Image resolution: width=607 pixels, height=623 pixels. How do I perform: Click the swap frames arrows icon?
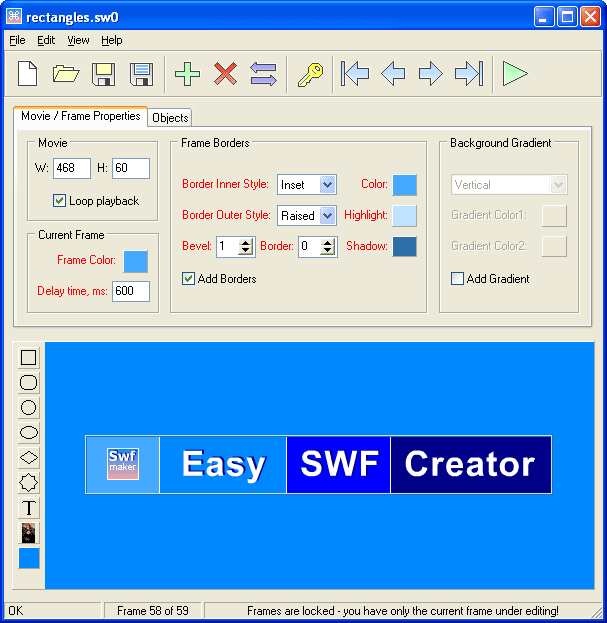[x=263, y=74]
